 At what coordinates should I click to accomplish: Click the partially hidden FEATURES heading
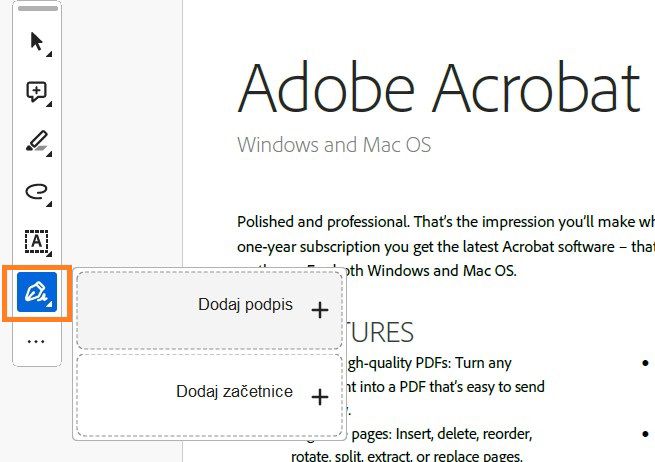pyautogui.click(x=380, y=332)
